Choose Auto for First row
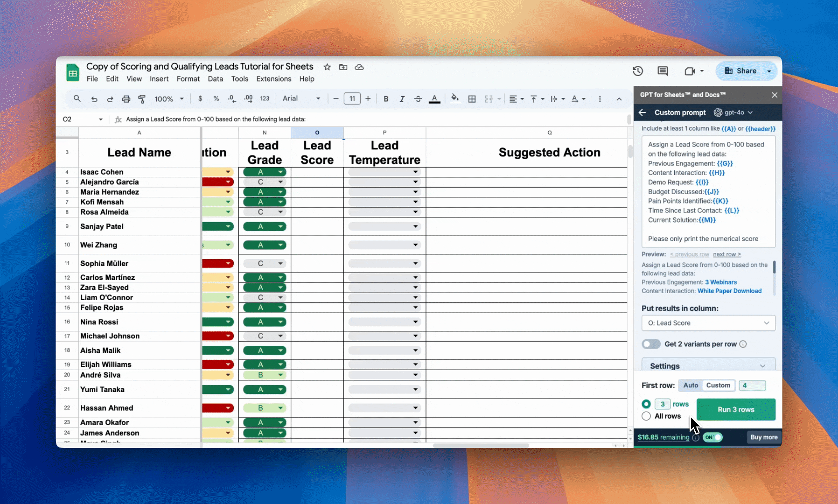 (691, 385)
